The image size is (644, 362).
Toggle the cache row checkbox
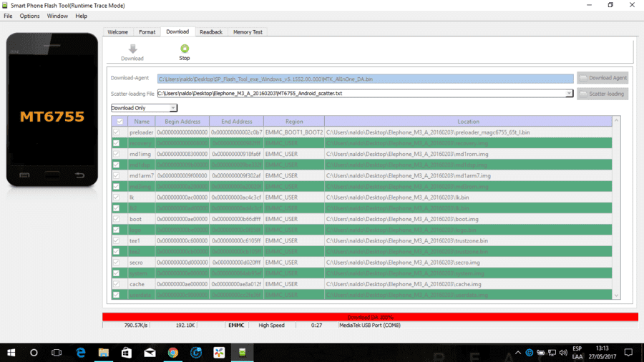[116, 284]
